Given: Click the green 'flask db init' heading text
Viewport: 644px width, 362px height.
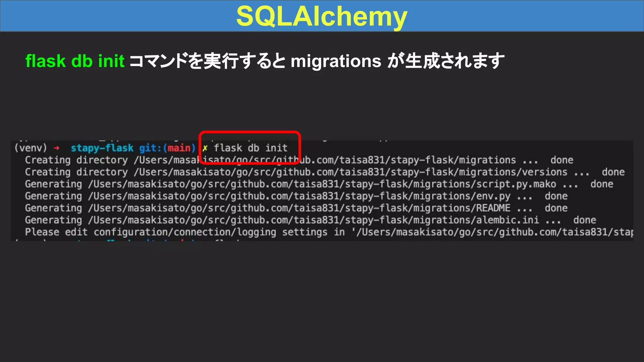Looking at the screenshot, I should click(75, 61).
